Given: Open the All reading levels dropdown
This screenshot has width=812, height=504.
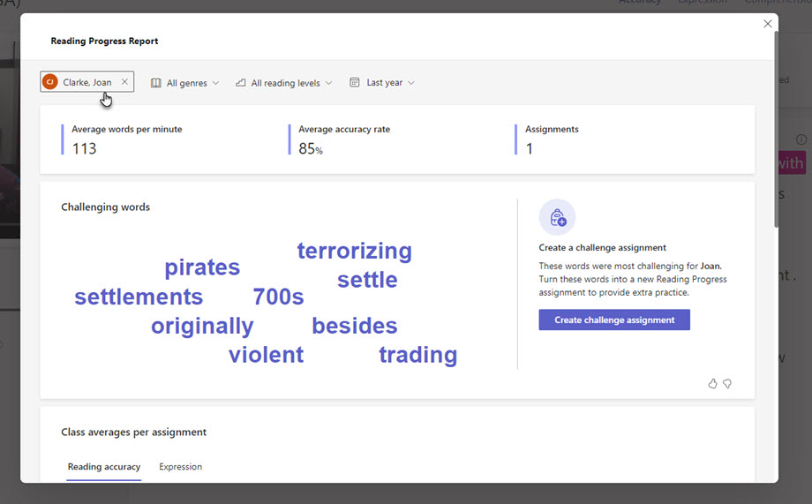Looking at the screenshot, I should click(x=284, y=83).
